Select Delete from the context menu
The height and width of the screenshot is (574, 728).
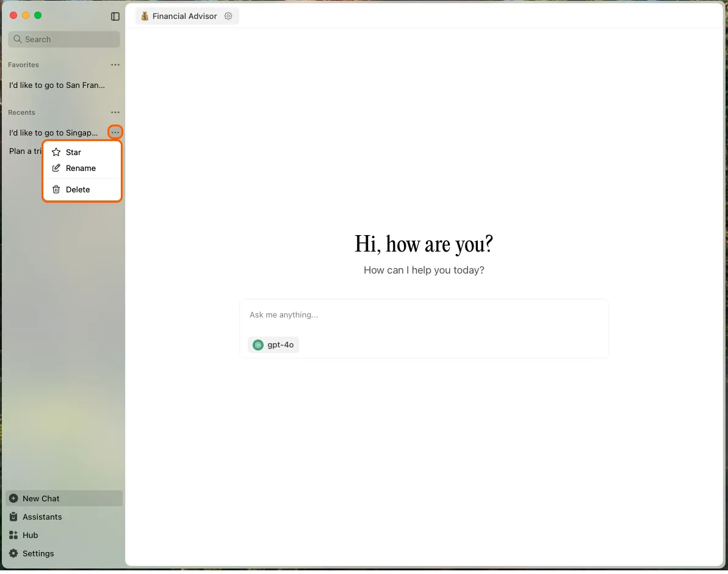pyautogui.click(x=77, y=189)
